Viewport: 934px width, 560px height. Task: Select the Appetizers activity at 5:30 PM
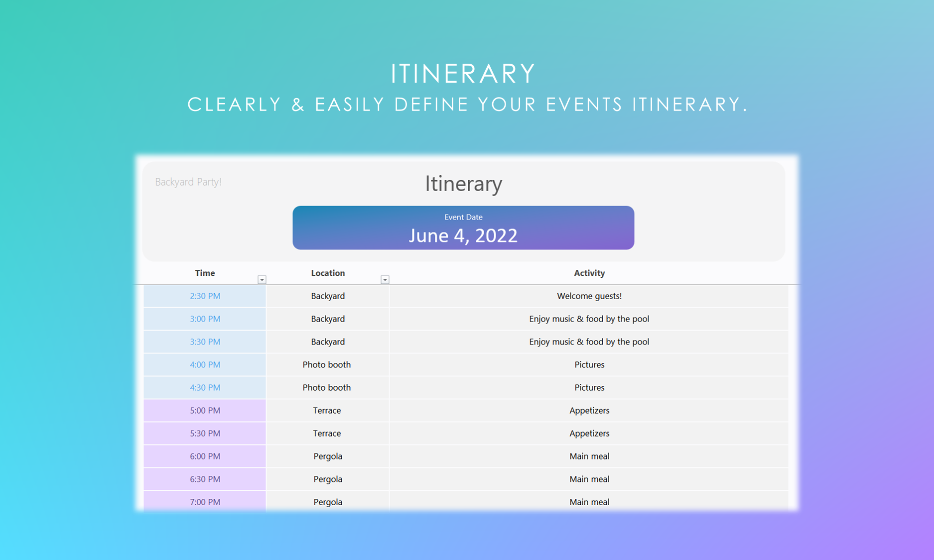[x=589, y=434]
